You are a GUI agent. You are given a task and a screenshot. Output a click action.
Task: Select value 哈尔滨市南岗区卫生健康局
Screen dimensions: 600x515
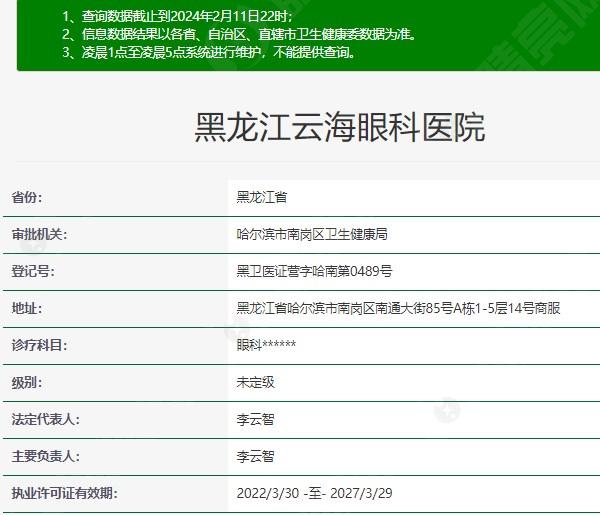click(x=312, y=234)
